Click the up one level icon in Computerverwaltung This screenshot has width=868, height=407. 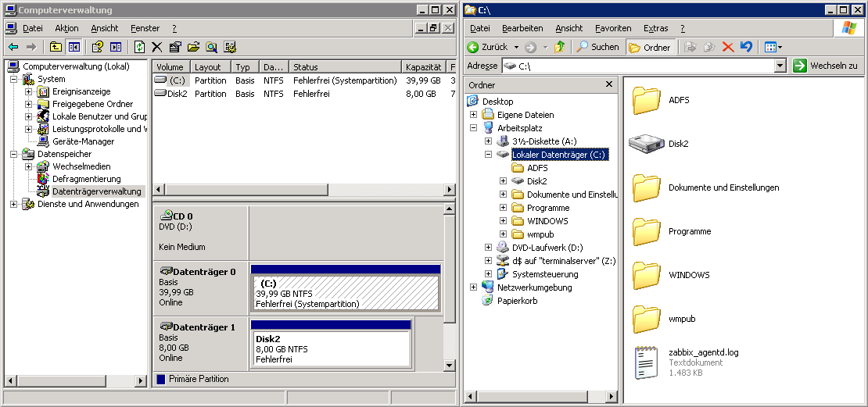point(56,47)
